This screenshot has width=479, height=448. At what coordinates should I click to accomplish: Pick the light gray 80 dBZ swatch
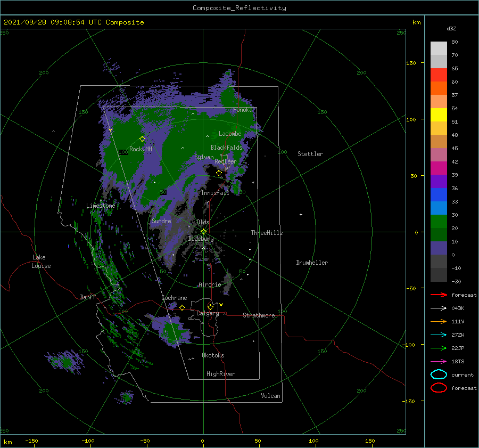(x=439, y=48)
